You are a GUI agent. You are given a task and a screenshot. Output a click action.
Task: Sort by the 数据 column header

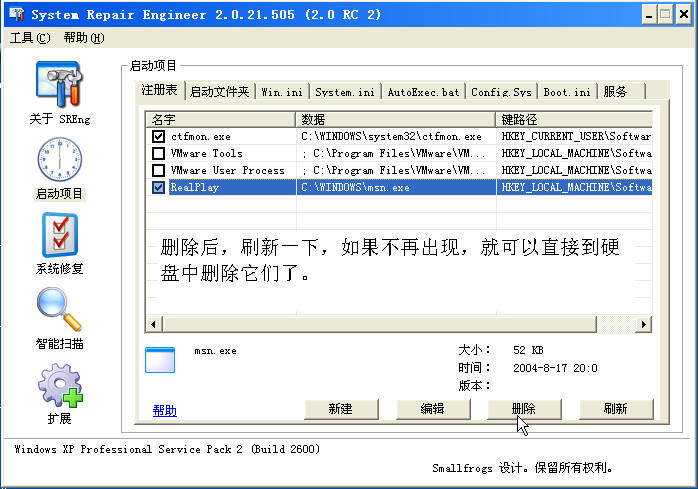pyautogui.click(x=396, y=119)
